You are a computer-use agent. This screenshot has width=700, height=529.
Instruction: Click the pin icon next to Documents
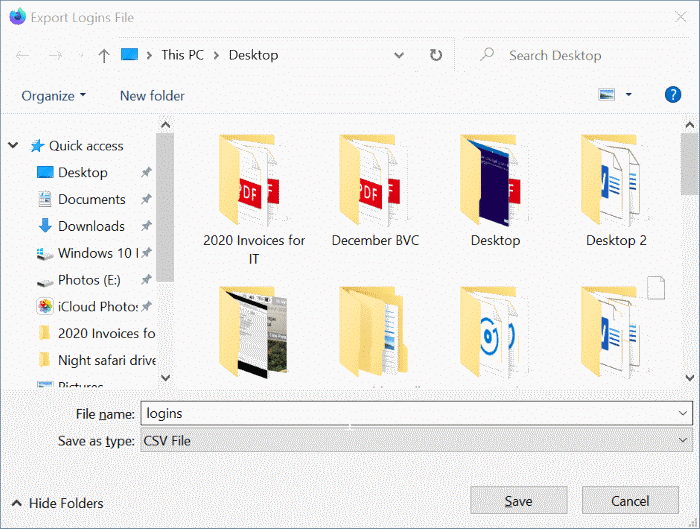click(x=146, y=199)
